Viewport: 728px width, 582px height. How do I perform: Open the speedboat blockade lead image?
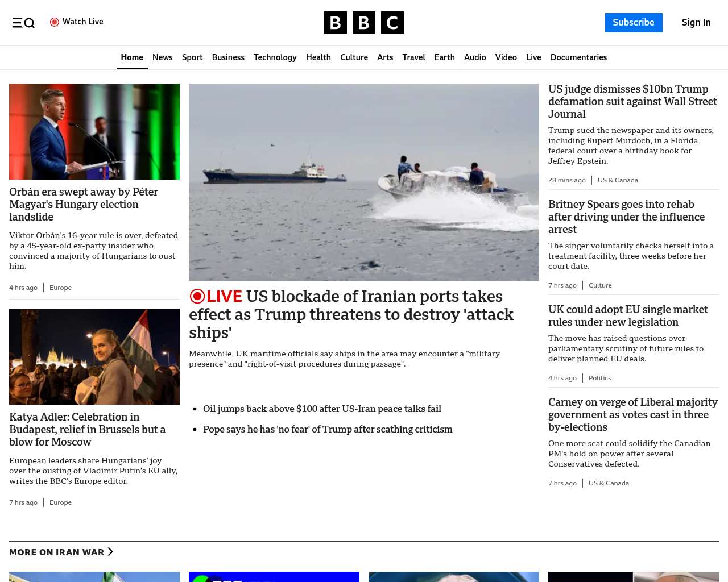coord(364,182)
